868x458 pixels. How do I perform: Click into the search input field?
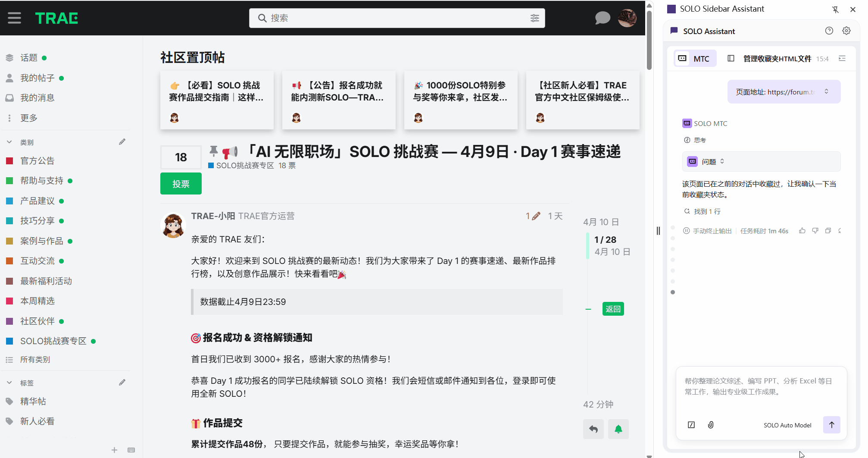397,18
